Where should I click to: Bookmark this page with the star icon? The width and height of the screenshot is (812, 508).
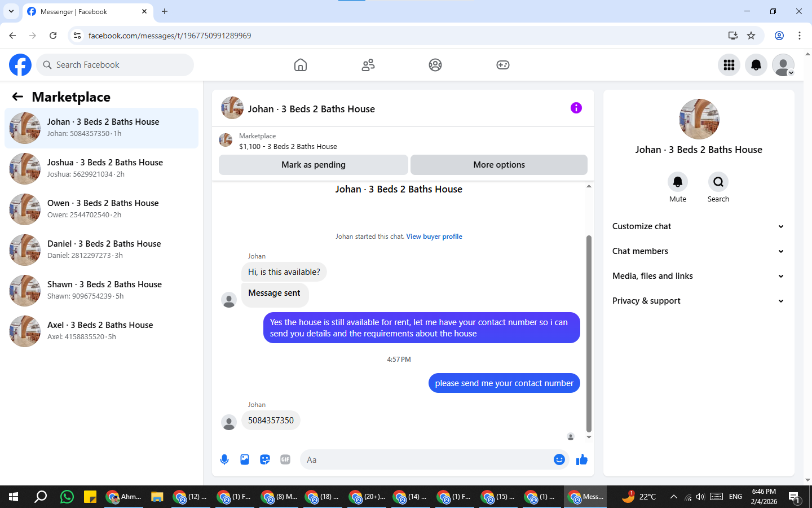tap(751, 36)
